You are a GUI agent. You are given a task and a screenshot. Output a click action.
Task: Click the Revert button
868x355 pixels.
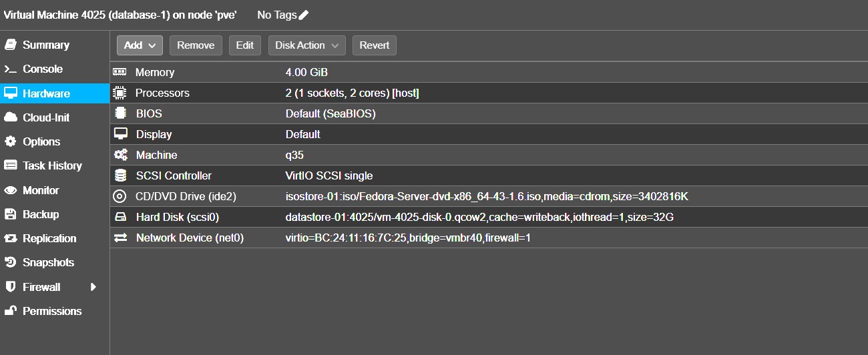375,45
